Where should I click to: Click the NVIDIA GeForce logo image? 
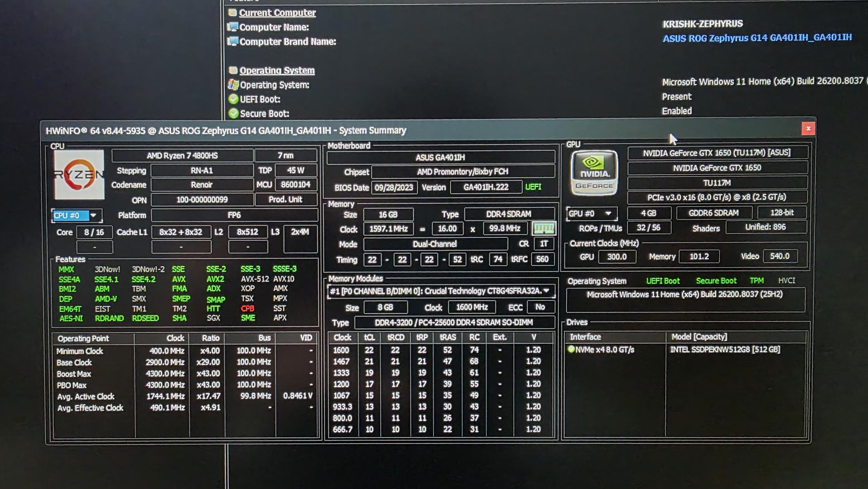[594, 173]
